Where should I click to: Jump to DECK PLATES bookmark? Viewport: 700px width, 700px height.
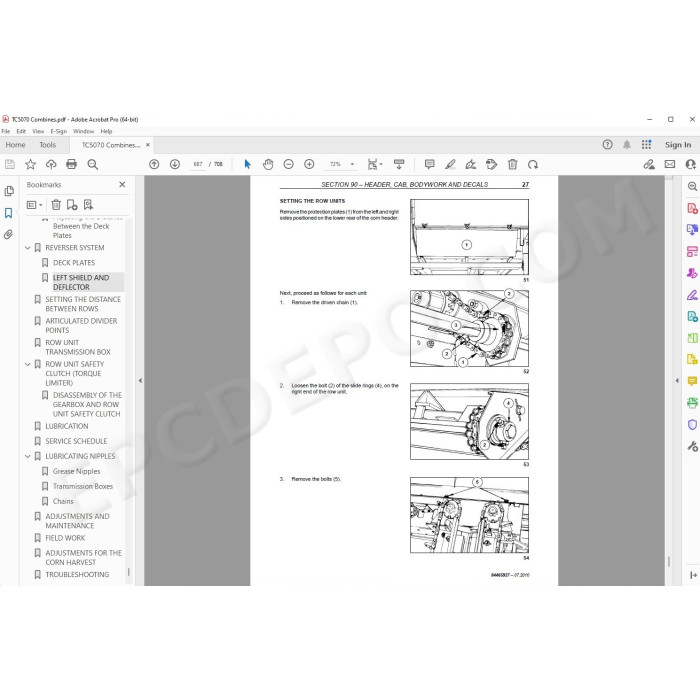point(74,263)
